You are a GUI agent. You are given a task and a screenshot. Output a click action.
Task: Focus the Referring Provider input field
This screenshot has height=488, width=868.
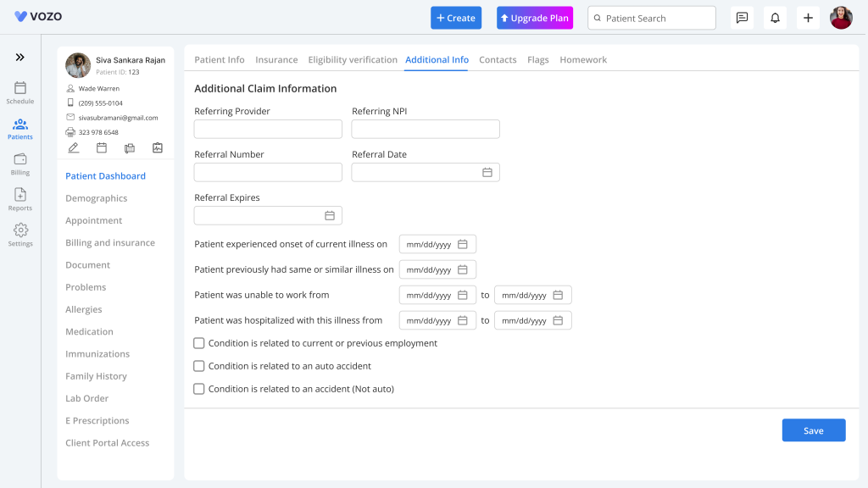[268, 129]
